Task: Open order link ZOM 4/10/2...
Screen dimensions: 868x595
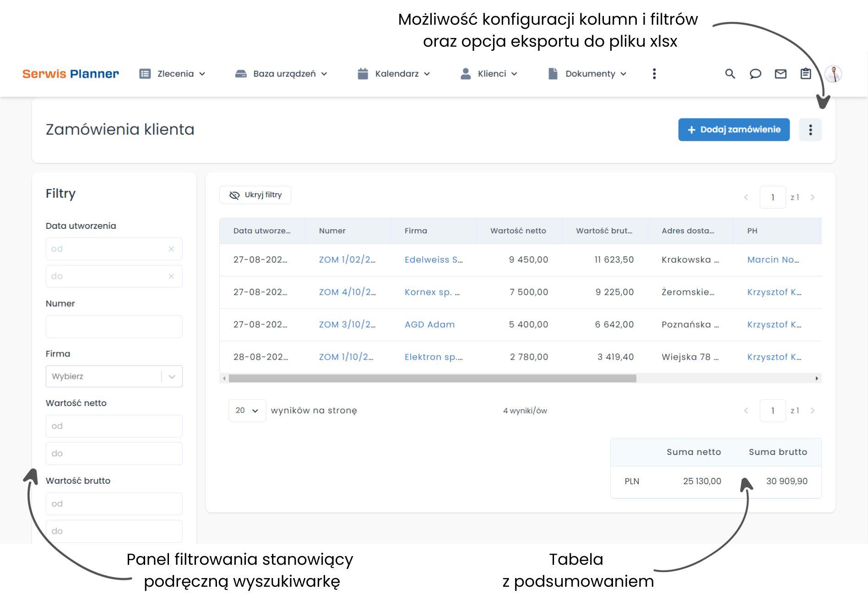Action: pyautogui.click(x=347, y=292)
